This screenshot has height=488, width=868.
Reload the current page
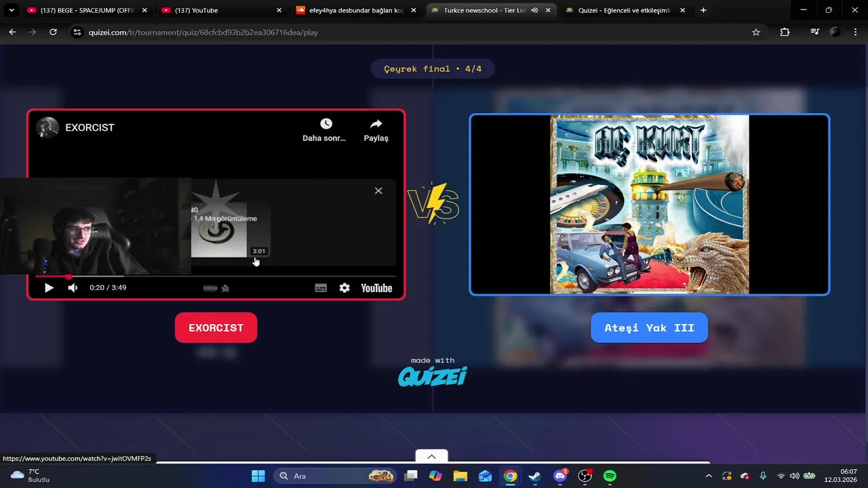[x=53, y=32]
